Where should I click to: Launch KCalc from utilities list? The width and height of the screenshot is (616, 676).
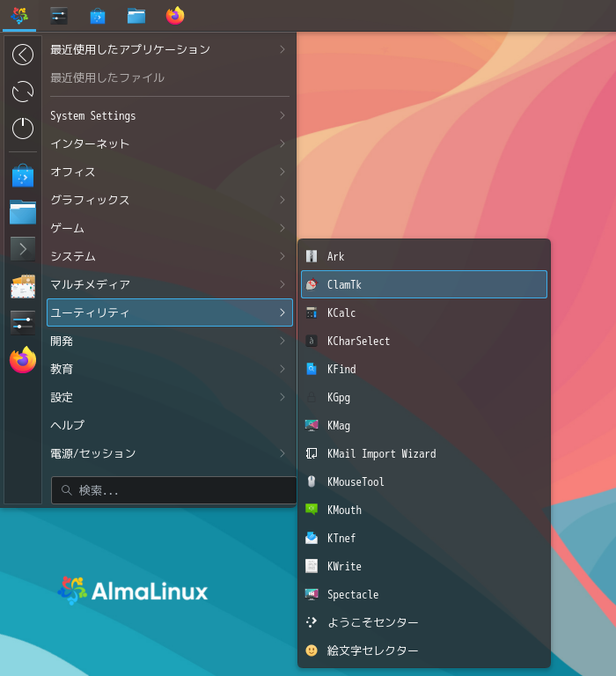coord(424,312)
